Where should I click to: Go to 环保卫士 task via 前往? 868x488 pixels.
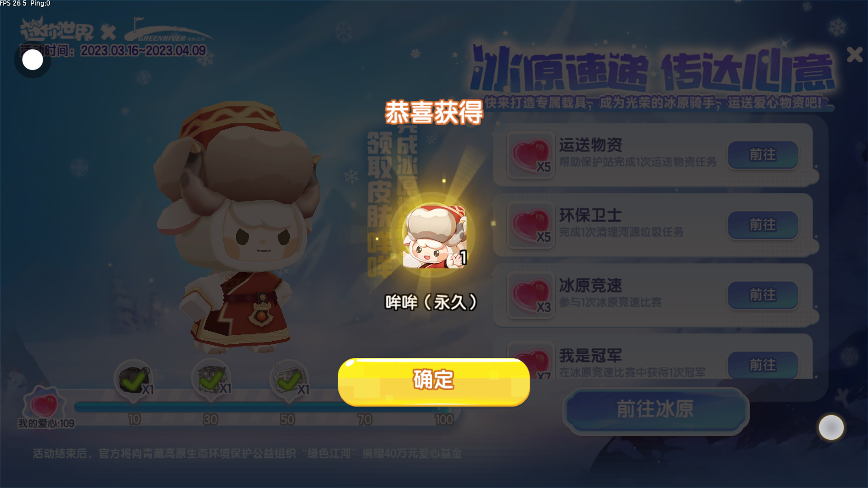pyautogui.click(x=763, y=225)
